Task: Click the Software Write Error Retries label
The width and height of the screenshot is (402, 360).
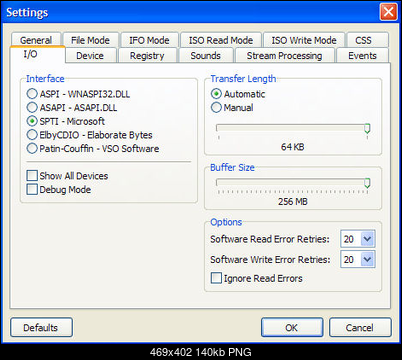Action: pos(270,259)
